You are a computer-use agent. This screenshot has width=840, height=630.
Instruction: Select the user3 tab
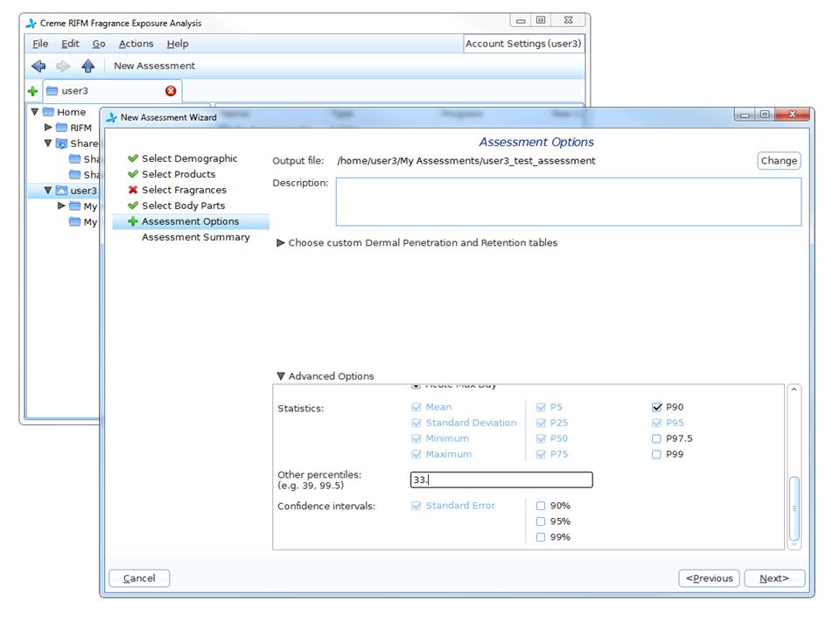[x=113, y=91]
